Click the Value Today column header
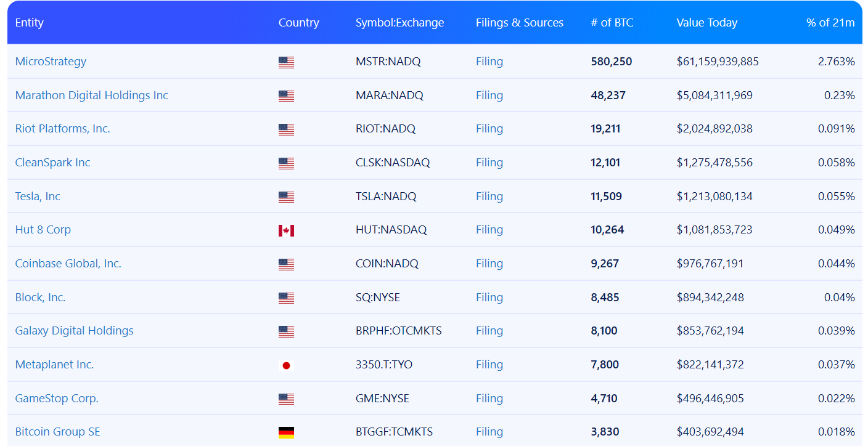This screenshot has width=868, height=446. [x=707, y=23]
